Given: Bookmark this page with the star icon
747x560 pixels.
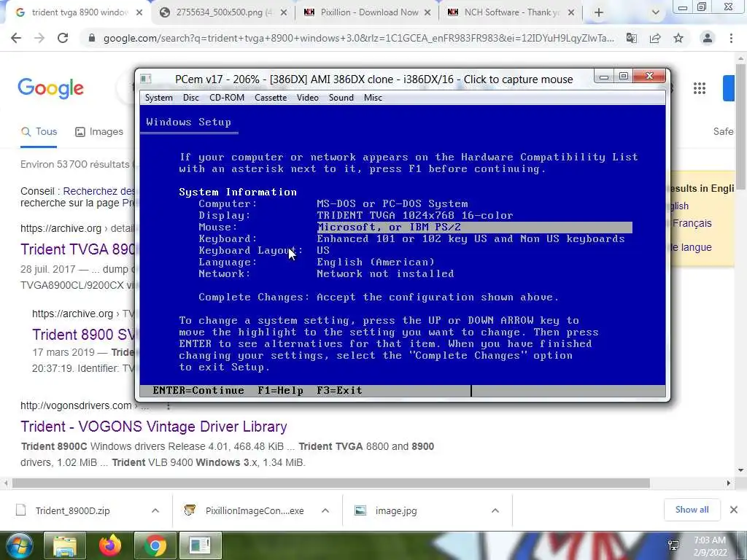Looking at the screenshot, I should pyautogui.click(x=678, y=38).
